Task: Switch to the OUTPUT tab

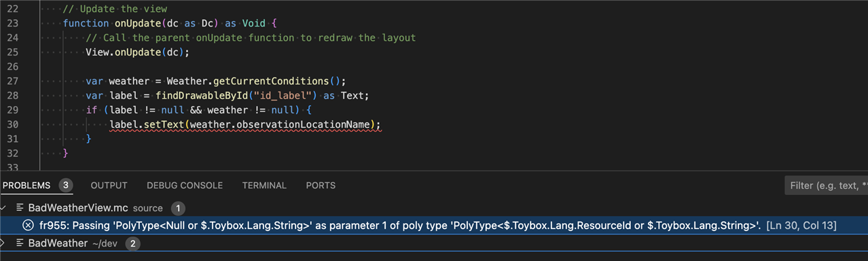Action: [x=109, y=186]
